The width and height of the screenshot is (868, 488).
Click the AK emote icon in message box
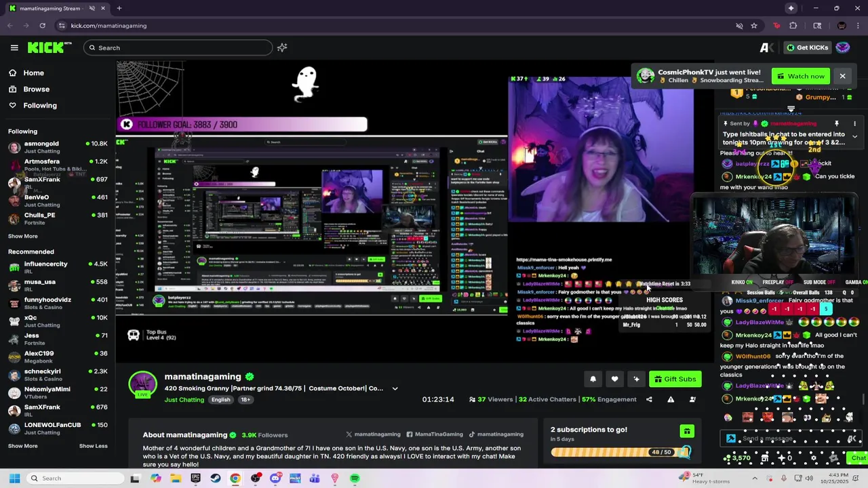(852, 439)
